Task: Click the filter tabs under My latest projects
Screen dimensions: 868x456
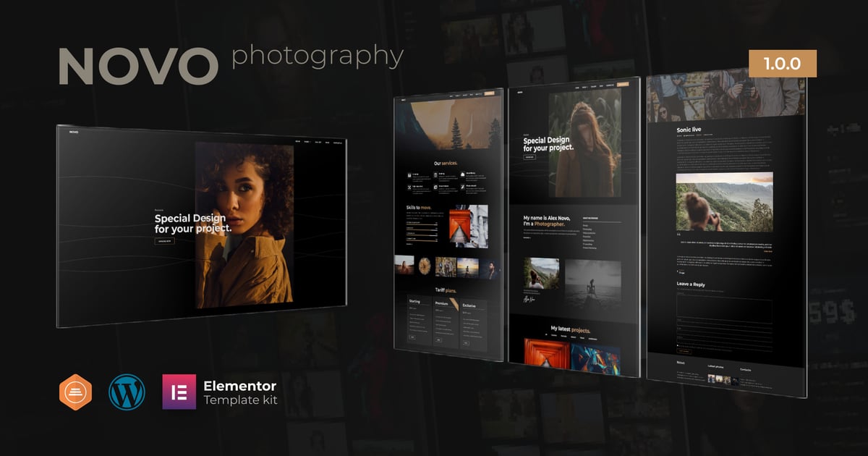Action: [x=573, y=337]
